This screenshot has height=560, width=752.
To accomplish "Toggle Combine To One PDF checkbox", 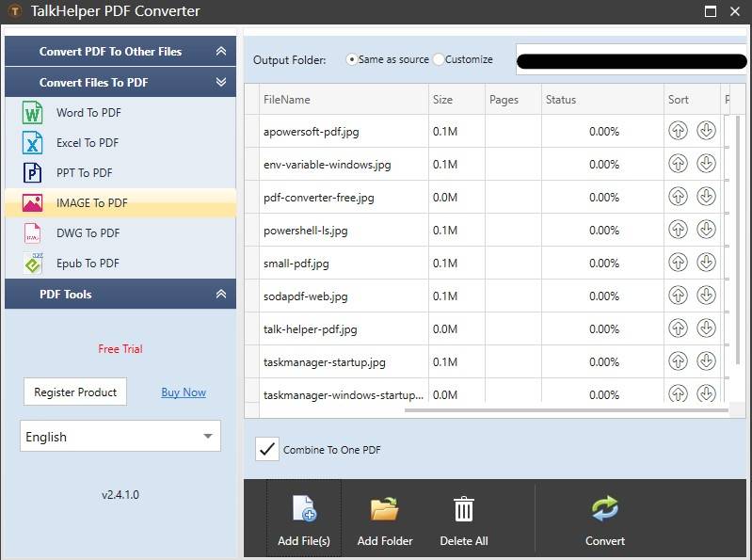I will click(x=267, y=449).
